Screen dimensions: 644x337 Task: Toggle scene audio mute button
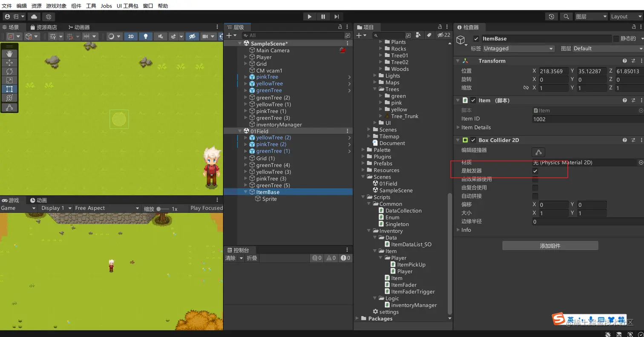tap(160, 36)
